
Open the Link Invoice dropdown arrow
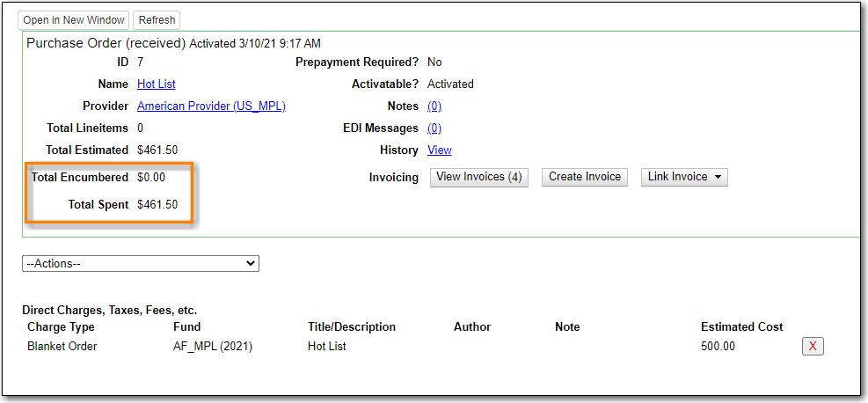pos(718,178)
